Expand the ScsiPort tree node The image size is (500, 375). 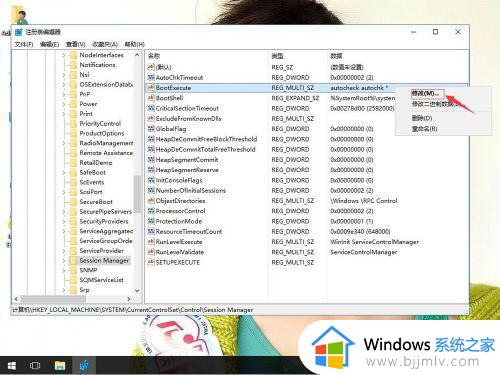click(64, 192)
